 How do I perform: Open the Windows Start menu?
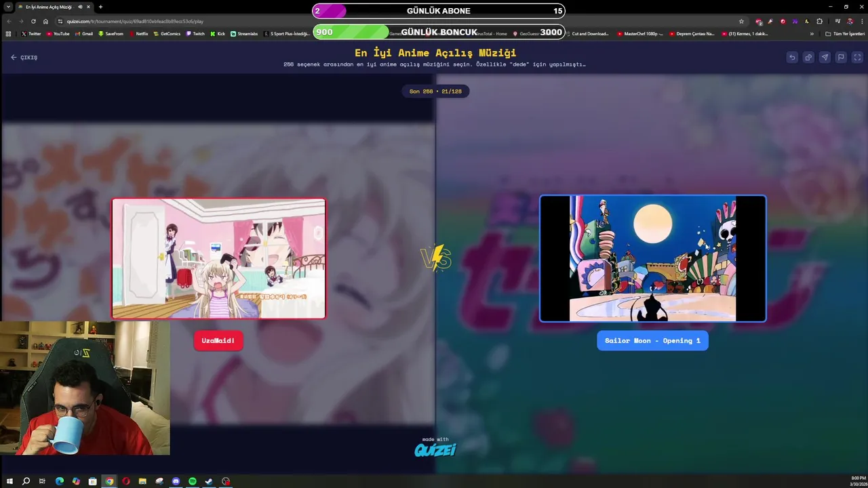[9, 481]
